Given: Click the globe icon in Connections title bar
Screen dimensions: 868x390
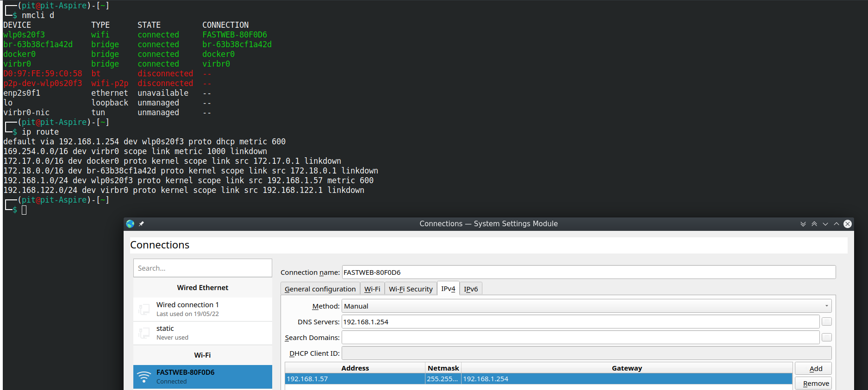Looking at the screenshot, I should tap(130, 224).
